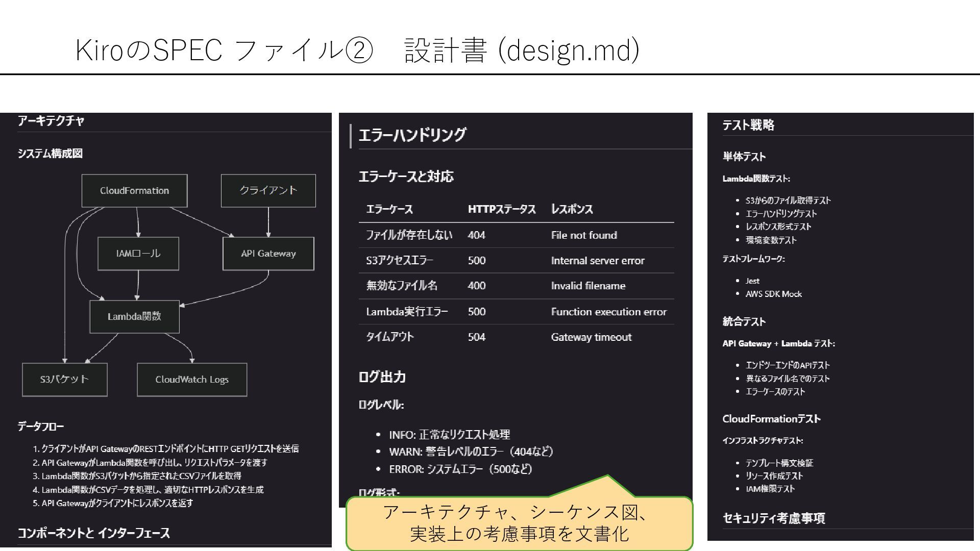Select the Function execution error cell
980x551 pixels.
point(609,312)
